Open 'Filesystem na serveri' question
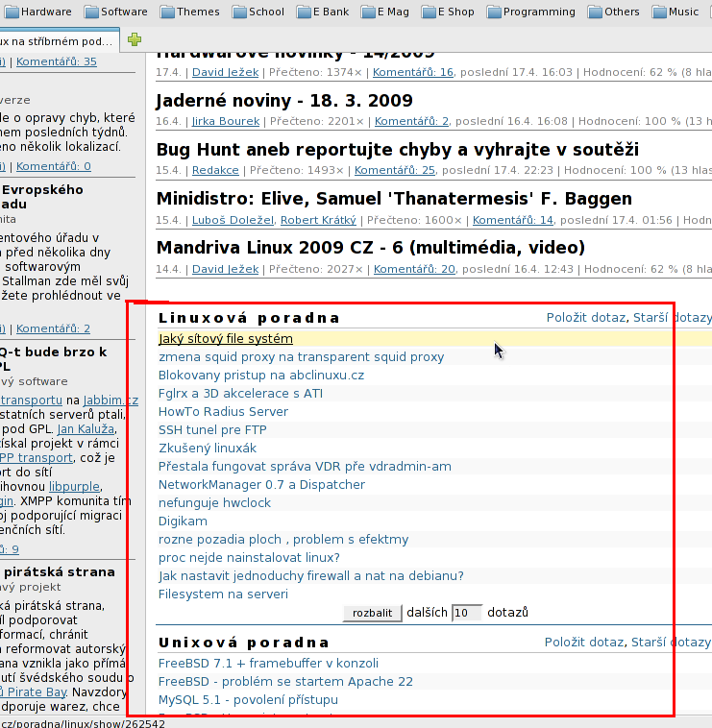 coord(223,595)
